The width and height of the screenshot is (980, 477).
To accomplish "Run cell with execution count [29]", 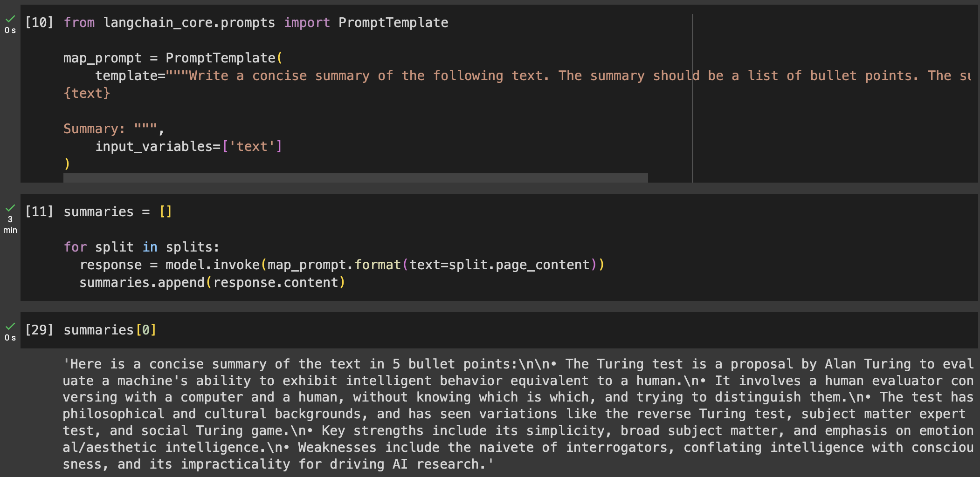I will click(x=39, y=330).
